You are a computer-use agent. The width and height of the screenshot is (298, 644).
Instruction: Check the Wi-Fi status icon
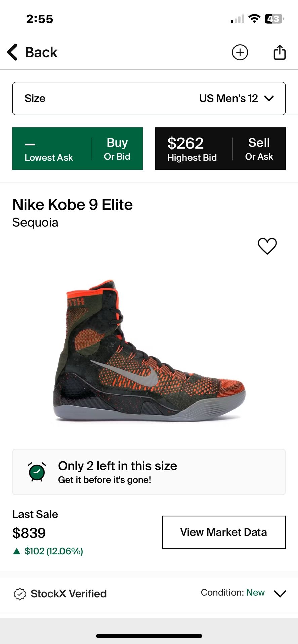coord(254,19)
